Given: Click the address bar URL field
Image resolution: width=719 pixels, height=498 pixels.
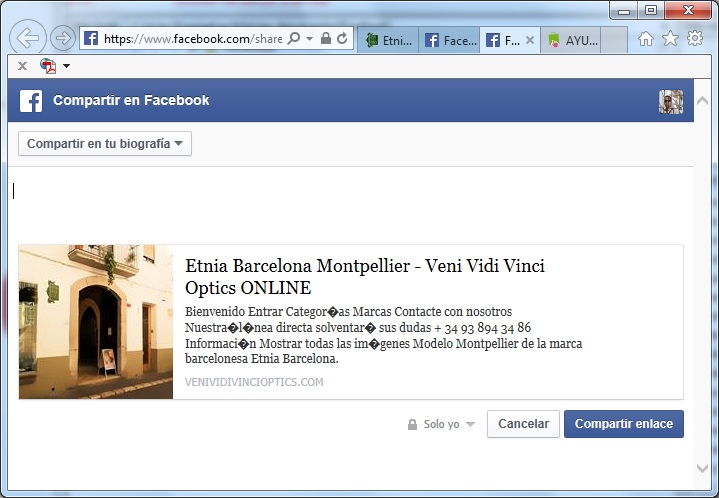Looking at the screenshot, I should [193, 39].
